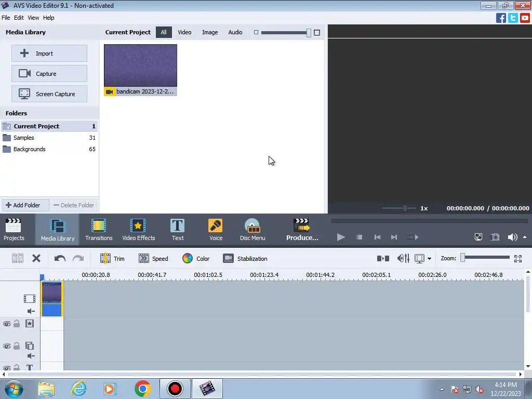Screen dimensions: 532x399
Task: Expand timeline view options dropdown arrow
Action: [429, 259]
